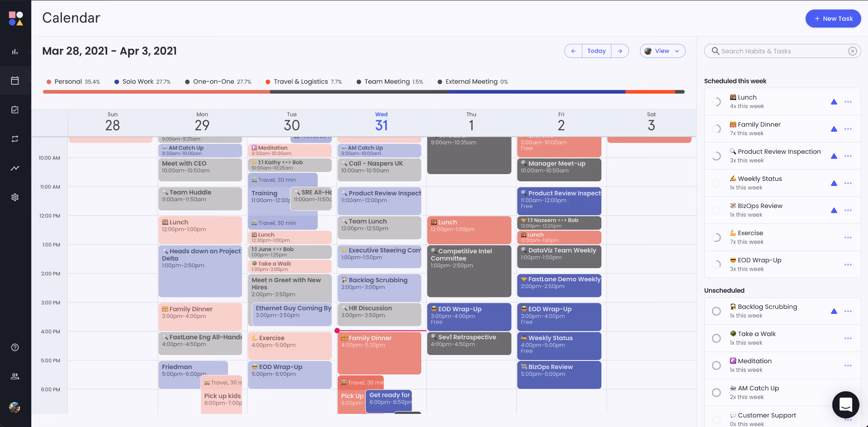
Task: Open the analytics trend-line icon in sidebar
Action: point(15,168)
